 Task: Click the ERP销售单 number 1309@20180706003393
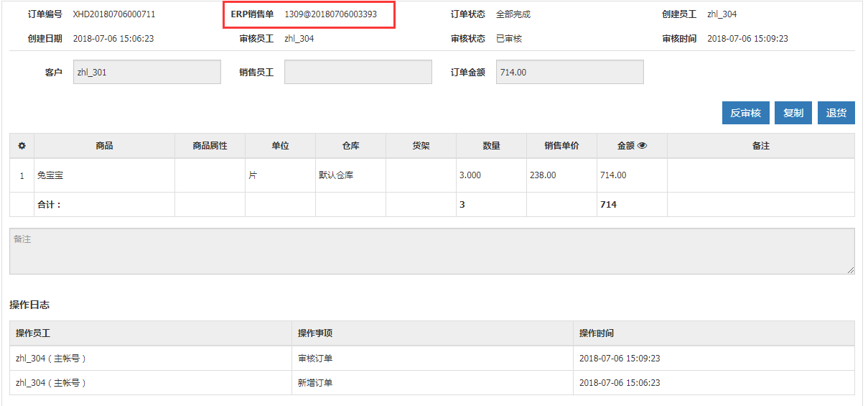tap(330, 14)
